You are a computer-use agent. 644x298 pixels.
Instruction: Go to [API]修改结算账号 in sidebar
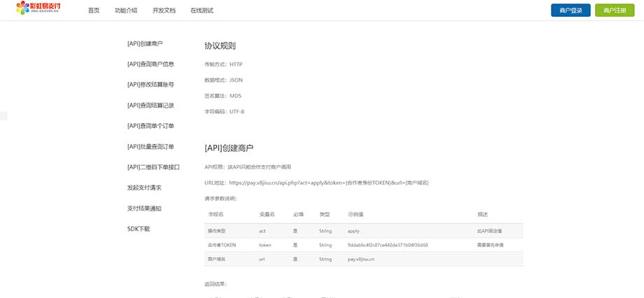pos(150,85)
